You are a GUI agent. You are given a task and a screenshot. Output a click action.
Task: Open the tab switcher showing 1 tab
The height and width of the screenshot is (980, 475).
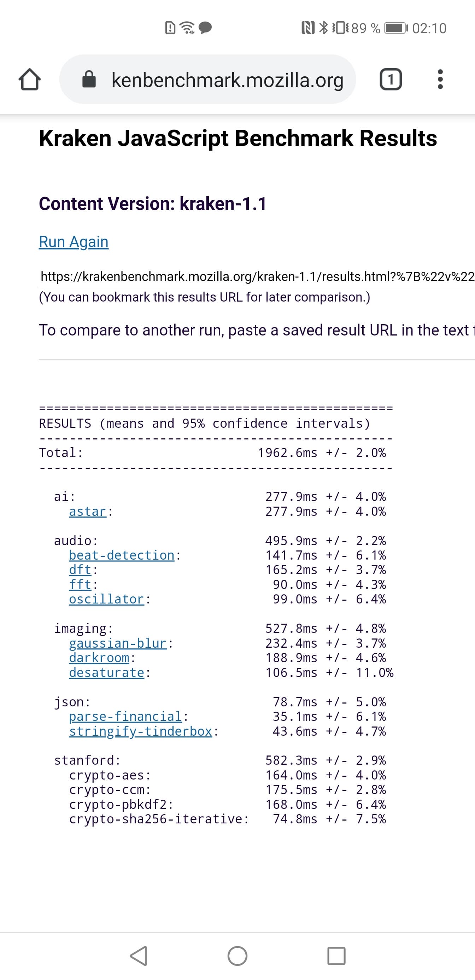pyautogui.click(x=391, y=80)
